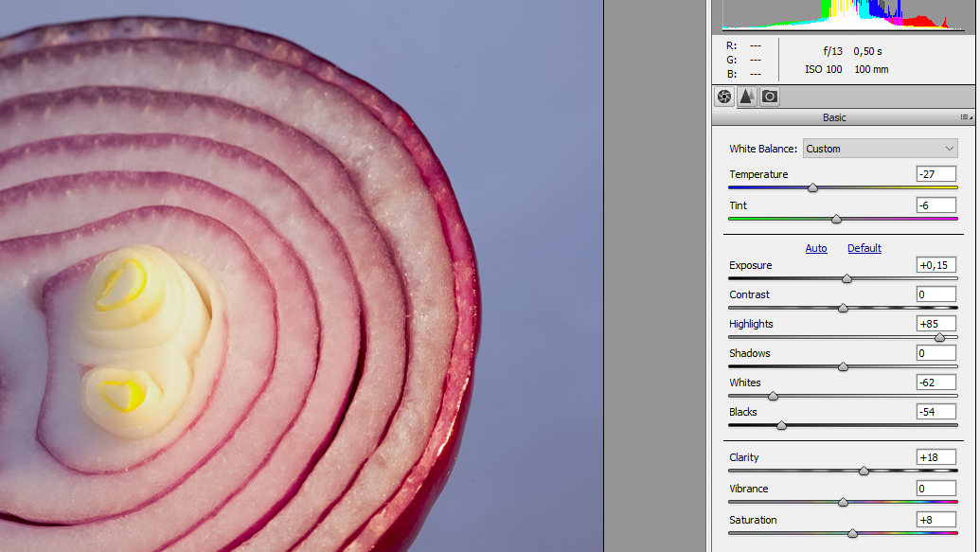Viewport: 980px width, 552px height.
Task: Click the 0,50 s shutter speed readout
Action: coord(867,51)
